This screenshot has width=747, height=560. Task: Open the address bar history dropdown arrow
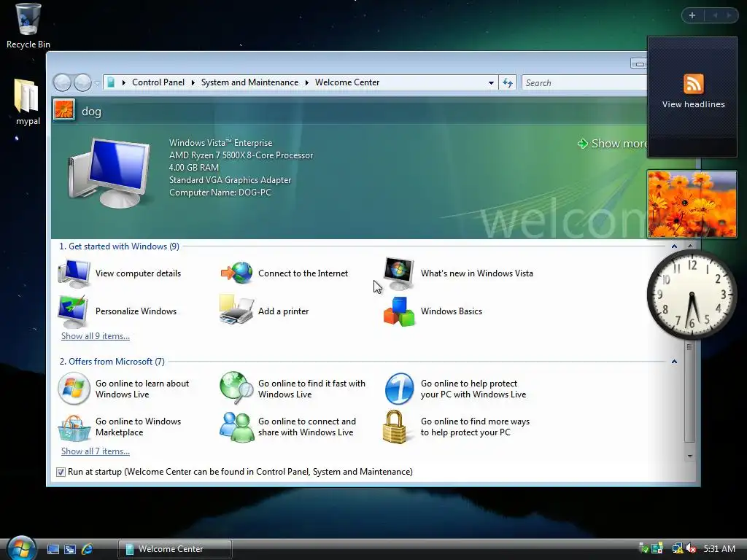pos(491,83)
